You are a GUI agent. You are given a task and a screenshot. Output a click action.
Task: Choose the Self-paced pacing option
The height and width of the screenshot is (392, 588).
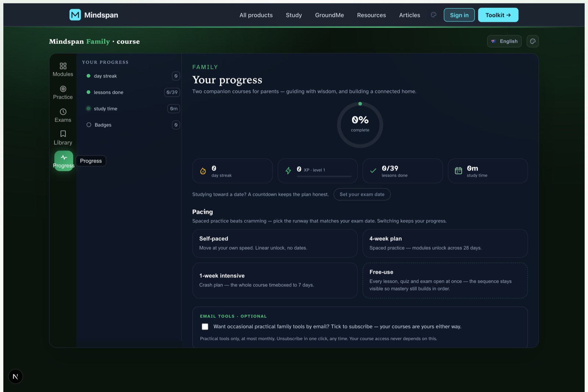click(275, 243)
